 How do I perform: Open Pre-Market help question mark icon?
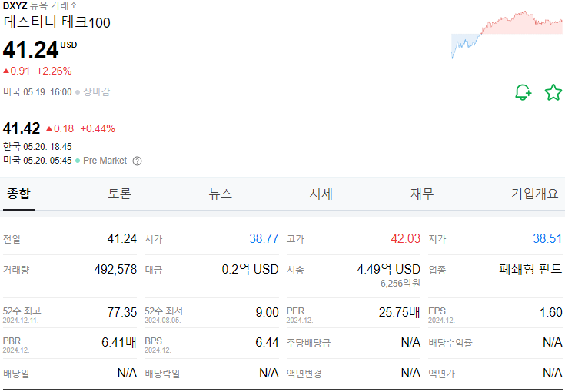[x=137, y=161]
